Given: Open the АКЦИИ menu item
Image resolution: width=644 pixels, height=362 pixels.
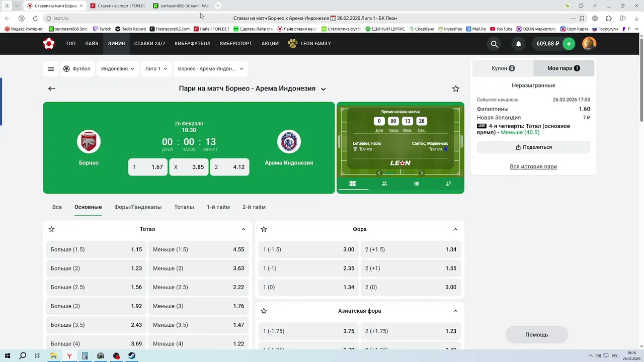Looking at the screenshot, I should pos(270,44).
